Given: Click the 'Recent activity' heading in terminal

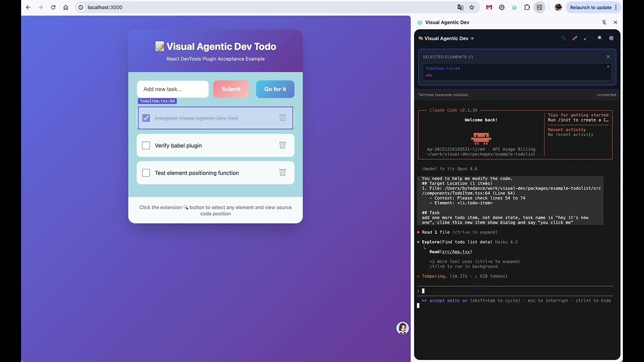Looking at the screenshot, I should click(x=567, y=130).
